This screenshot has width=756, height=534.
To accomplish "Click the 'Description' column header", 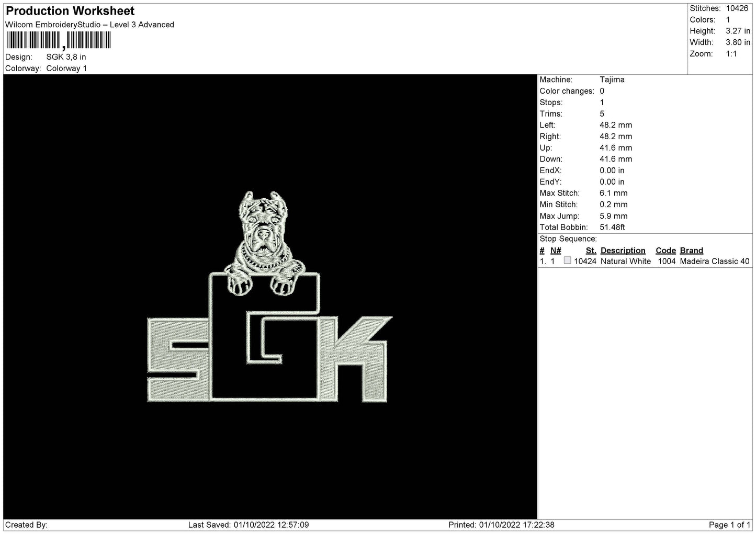I will coord(623,251).
